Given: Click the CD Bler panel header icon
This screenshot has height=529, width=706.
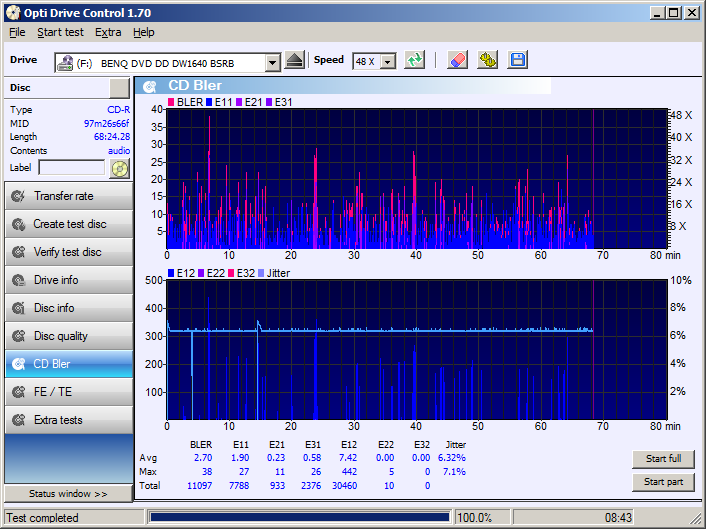Looking at the screenshot, I should coord(149,86).
